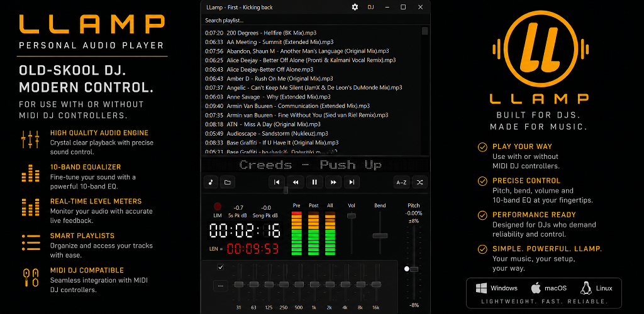Viewport: 644px width, 314px height.
Task: Add files using the music note button
Action: pos(211,182)
